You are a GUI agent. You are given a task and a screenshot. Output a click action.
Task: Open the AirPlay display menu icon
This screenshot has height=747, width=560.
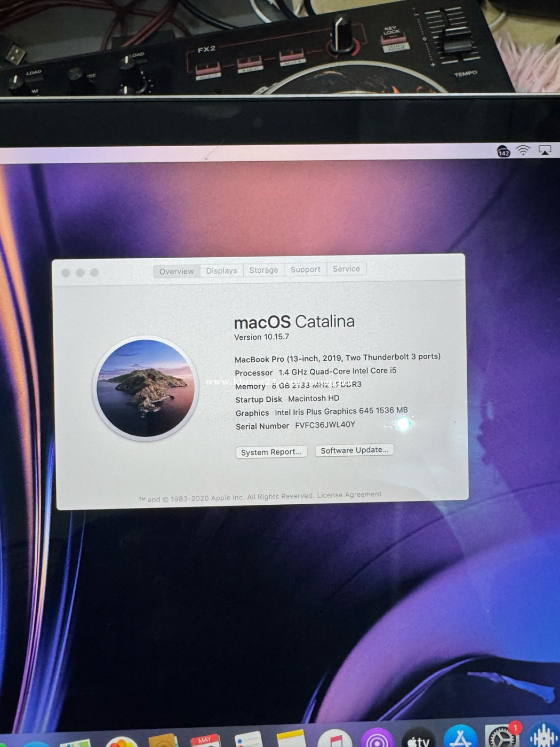[545, 150]
